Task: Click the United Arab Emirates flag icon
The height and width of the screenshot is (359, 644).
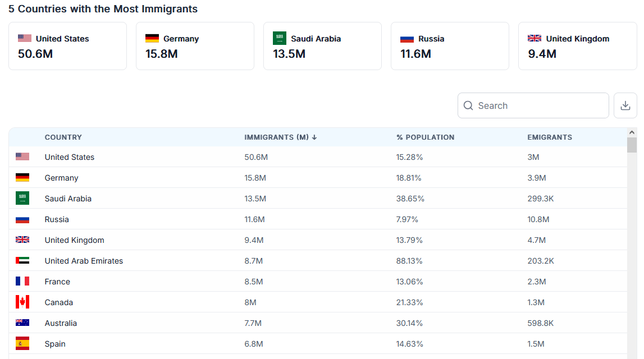Action: [22, 260]
